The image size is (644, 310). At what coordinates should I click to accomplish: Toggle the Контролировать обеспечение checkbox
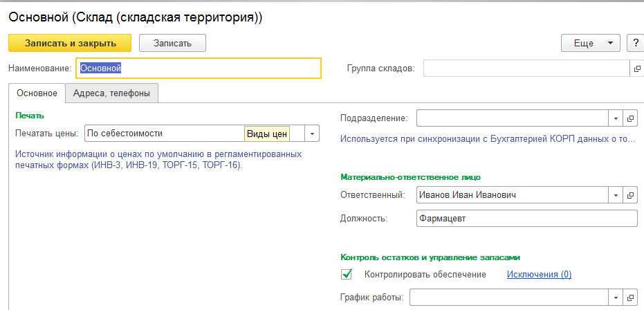click(x=347, y=274)
